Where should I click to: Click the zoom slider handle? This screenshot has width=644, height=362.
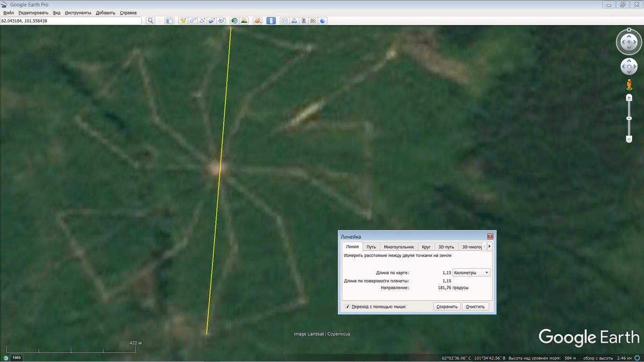(x=629, y=118)
